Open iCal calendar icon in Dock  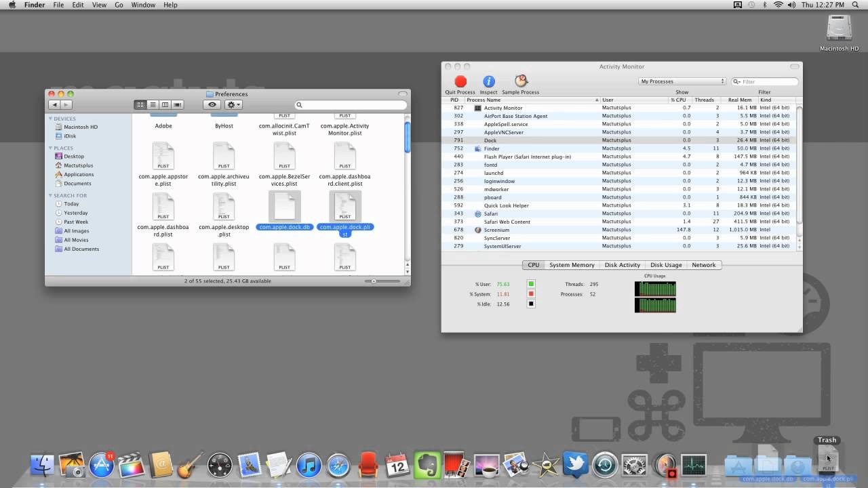click(x=397, y=465)
